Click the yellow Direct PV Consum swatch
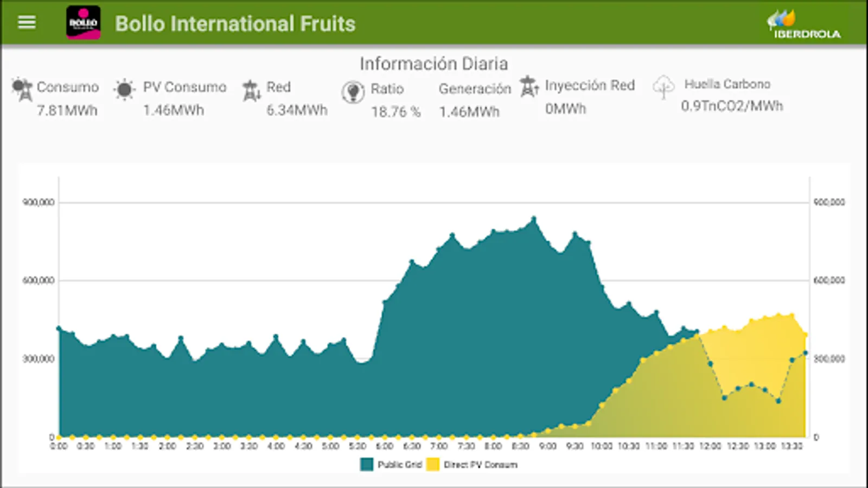868x488 pixels. coord(433,465)
